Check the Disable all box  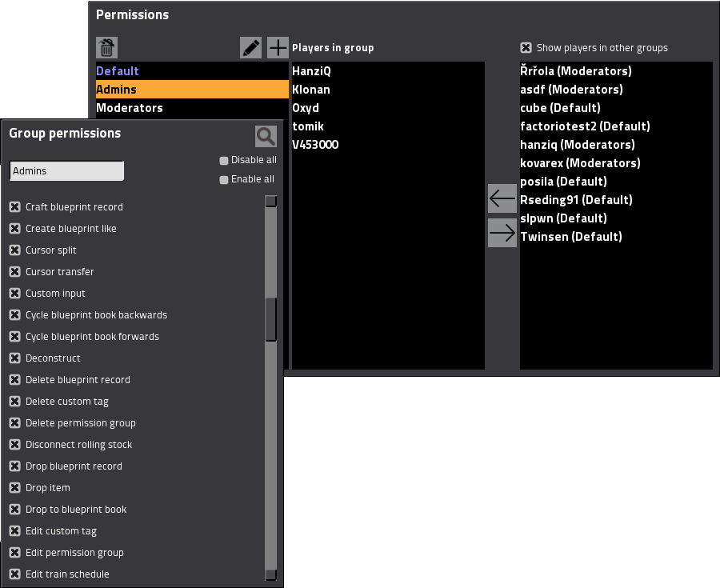click(224, 161)
